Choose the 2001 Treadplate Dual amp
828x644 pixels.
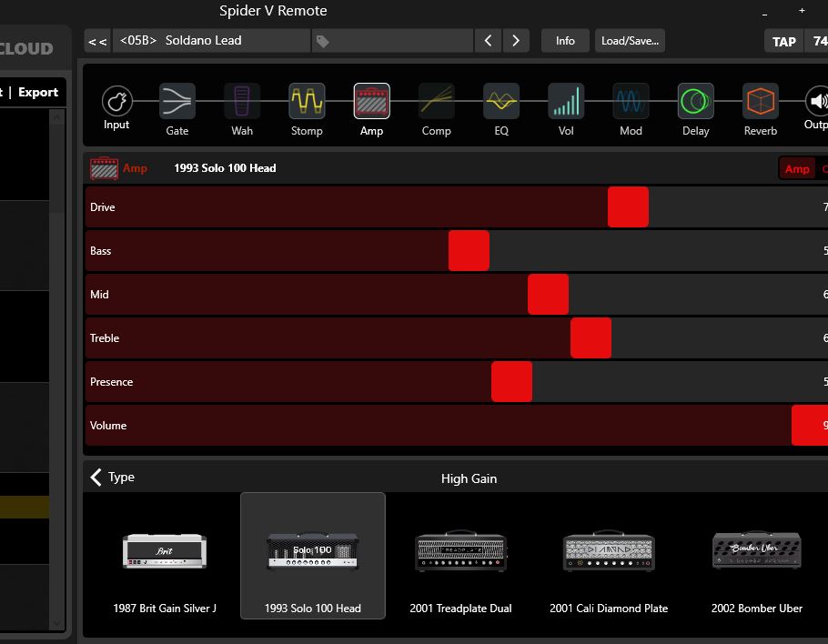460,556
